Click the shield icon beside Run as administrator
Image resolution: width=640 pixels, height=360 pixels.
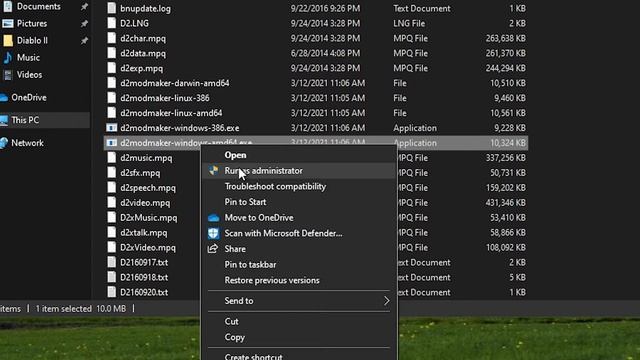click(213, 171)
